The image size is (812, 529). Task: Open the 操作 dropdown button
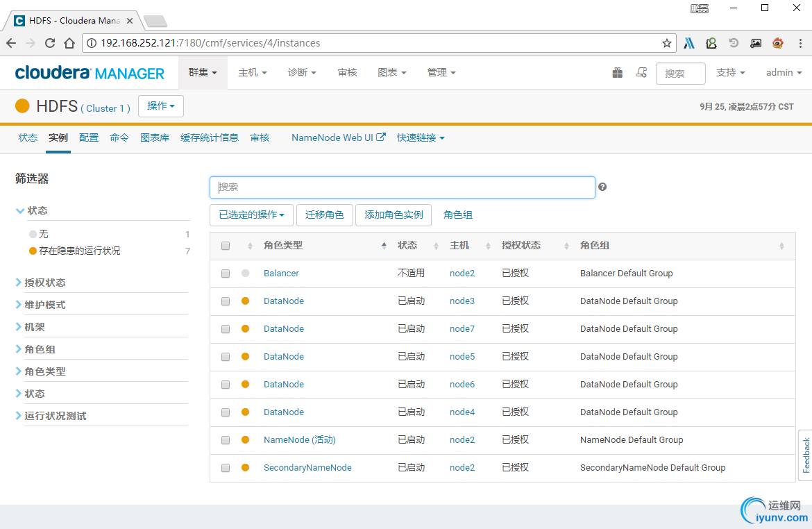[x=160, y=106]
